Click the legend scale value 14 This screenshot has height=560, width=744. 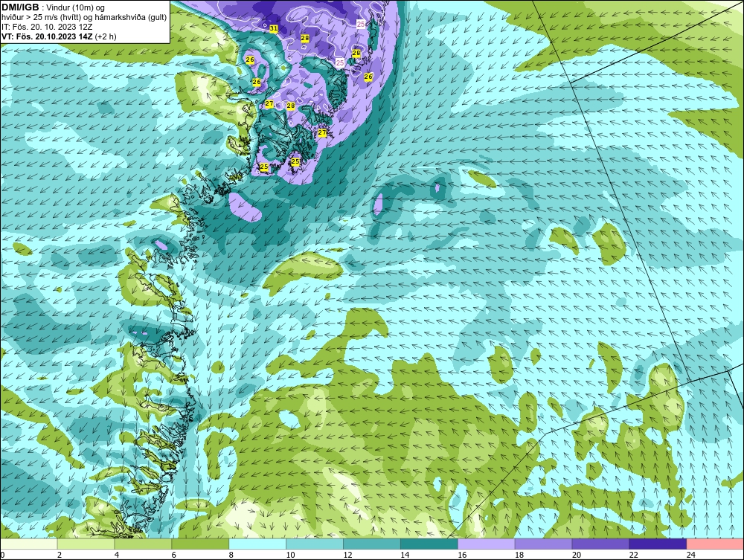[x=405, y=555]
